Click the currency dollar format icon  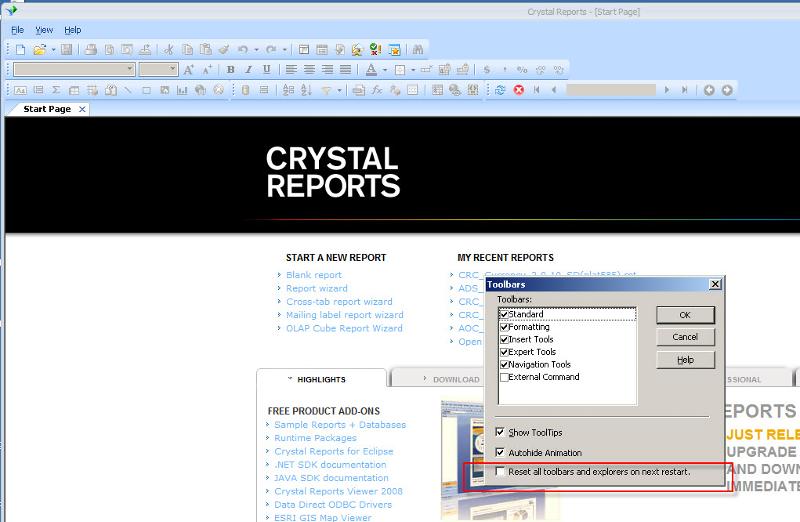487,69
